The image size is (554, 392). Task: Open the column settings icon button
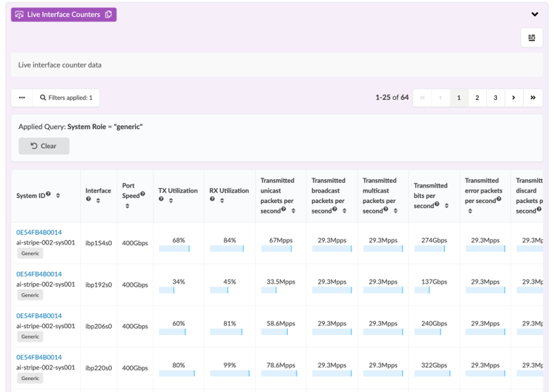(x=532, y=38)
